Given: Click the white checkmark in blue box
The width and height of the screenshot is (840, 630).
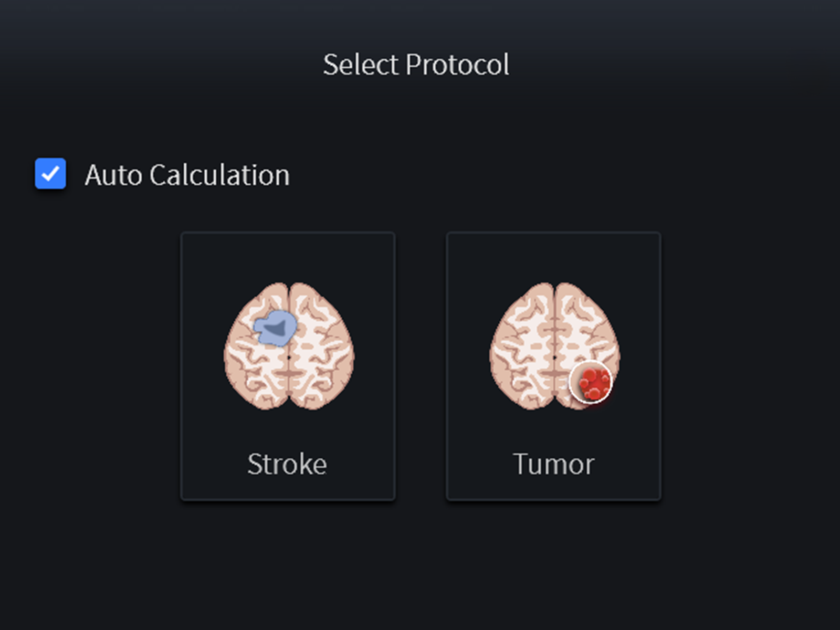Looking at the screenshot, I should point(50,173).
